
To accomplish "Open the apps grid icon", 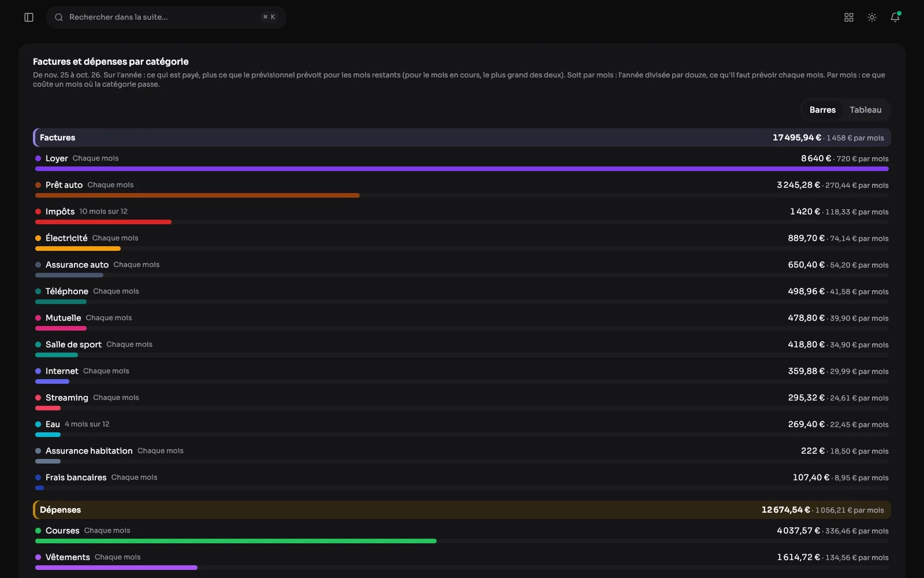I will pyautogui.click(x=849, y=17).
